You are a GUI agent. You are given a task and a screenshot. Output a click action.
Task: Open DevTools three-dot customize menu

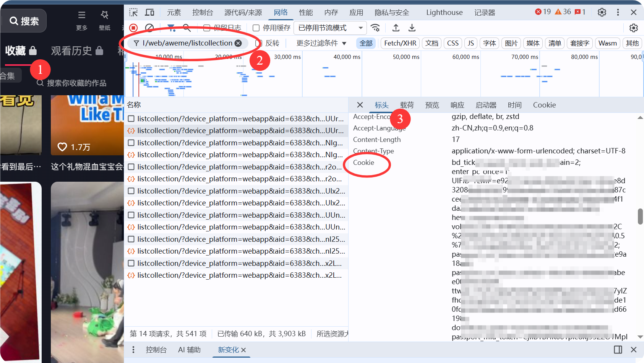coord(618,12)
